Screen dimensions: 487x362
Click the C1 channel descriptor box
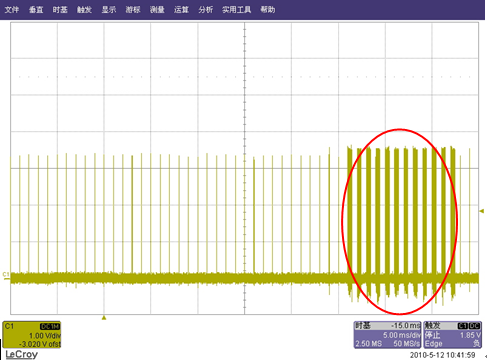click(x=32, y=335)
